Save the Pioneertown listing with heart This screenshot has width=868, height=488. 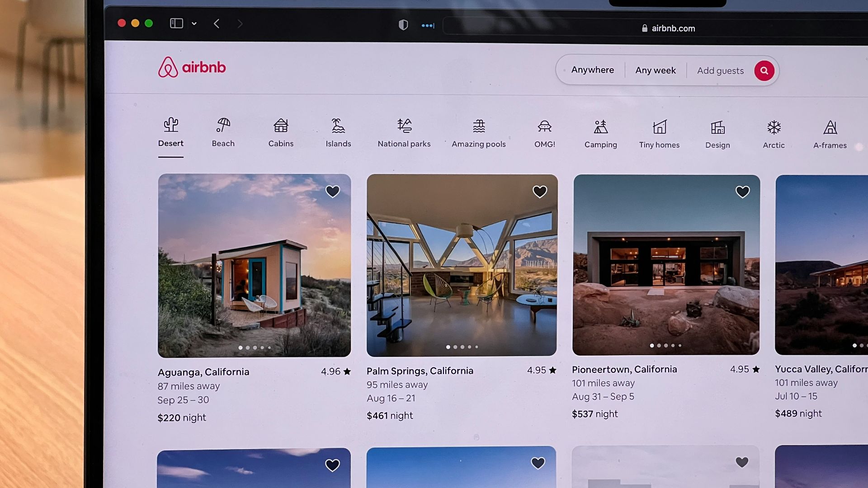742,192
